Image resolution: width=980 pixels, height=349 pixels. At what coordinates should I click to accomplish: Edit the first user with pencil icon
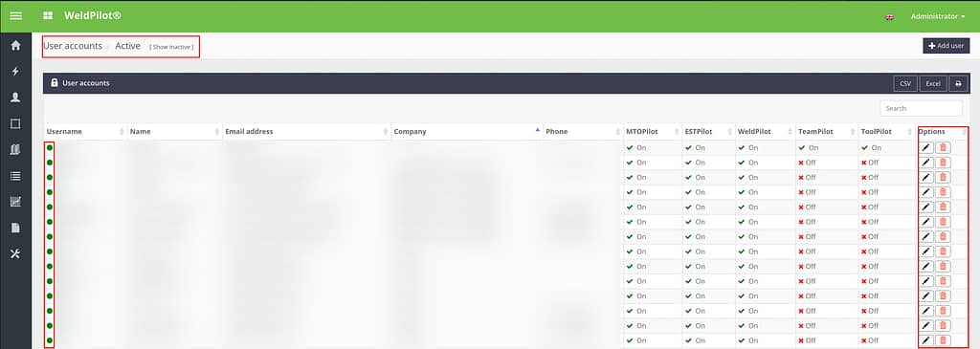coord(926,148)
